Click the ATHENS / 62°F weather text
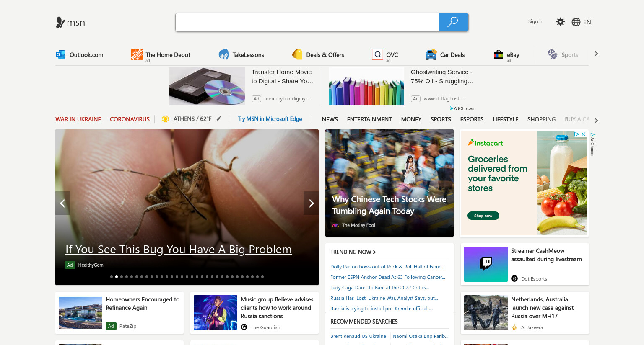This screenshot has height=345, width=644. [x=192, y=119]
